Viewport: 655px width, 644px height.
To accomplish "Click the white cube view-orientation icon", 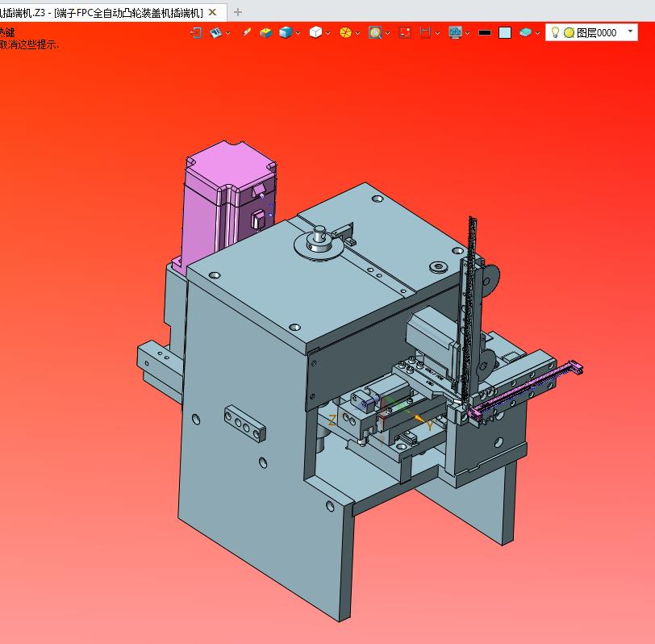I will 316,32.
